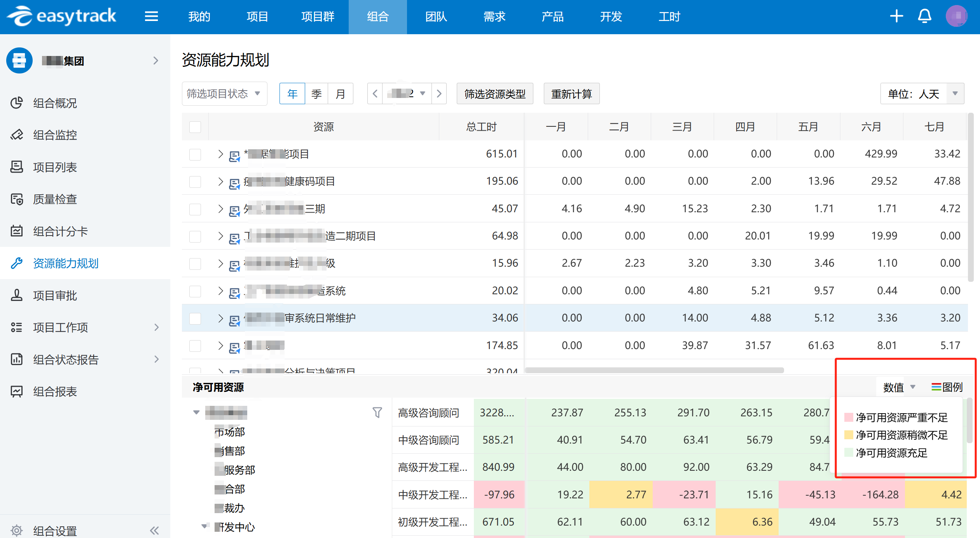
Task: Toggle the select-all checkbox in the table header
Action: coord(195,127)
